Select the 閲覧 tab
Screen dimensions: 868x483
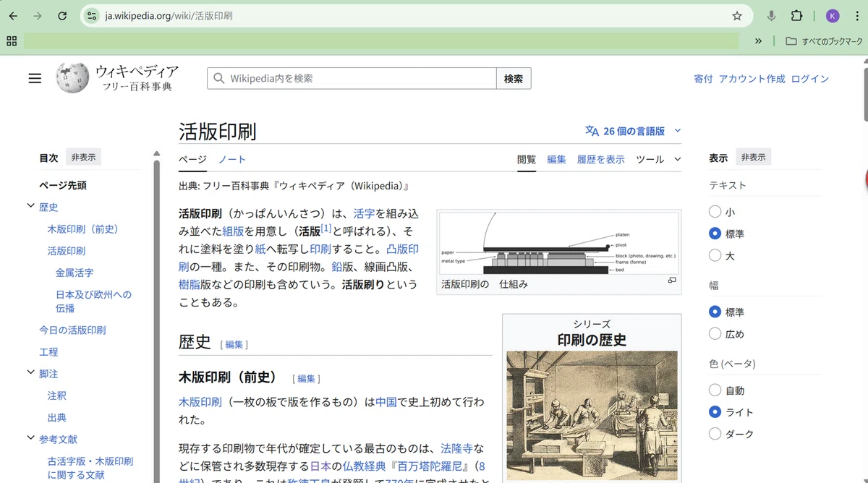(x=527, y=159)
